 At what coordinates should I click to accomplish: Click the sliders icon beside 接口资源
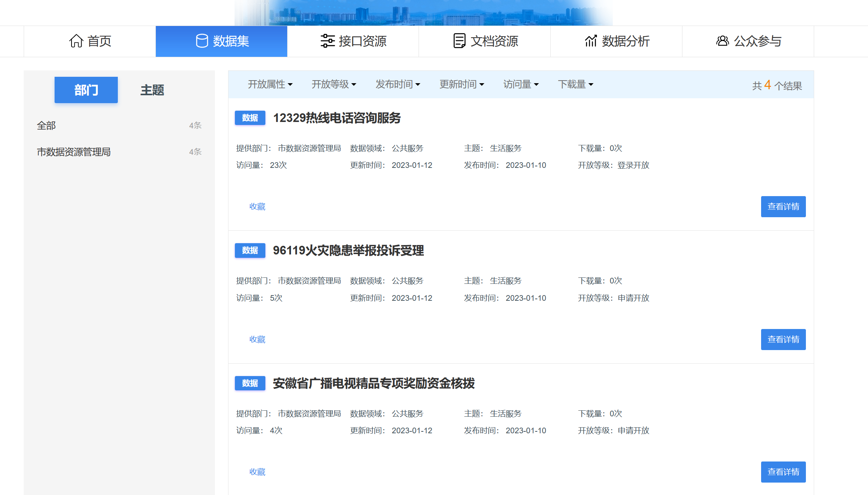327,41
